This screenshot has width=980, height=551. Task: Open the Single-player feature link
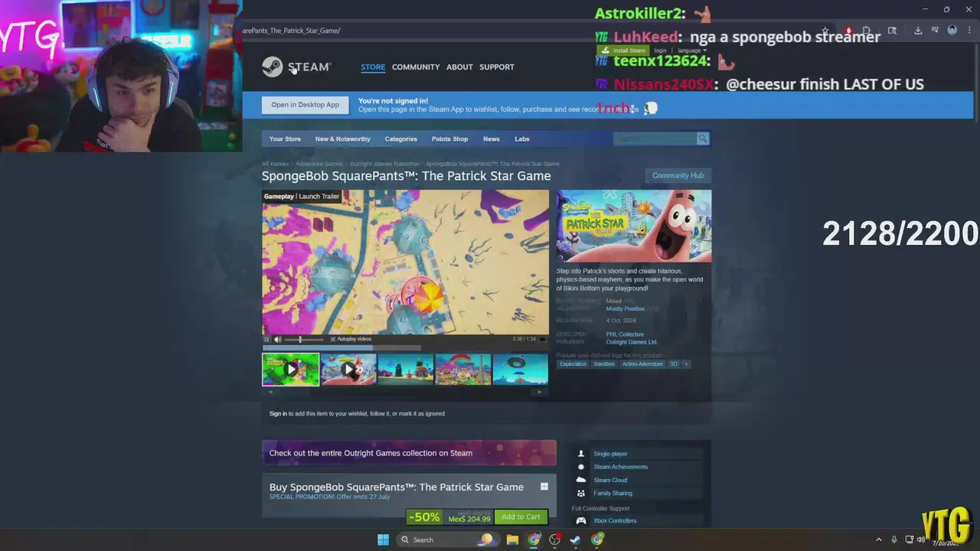[x=610, y=454]
